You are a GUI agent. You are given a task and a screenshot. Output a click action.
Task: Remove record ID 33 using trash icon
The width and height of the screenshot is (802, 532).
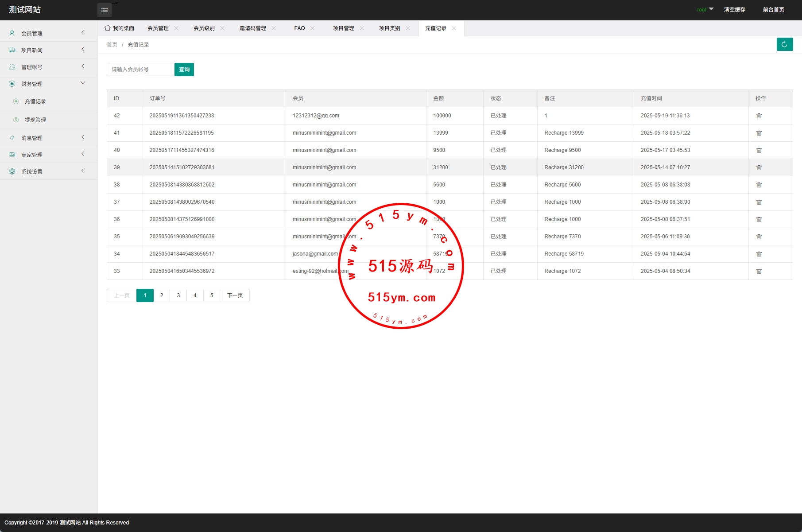[x=759, y=271]
